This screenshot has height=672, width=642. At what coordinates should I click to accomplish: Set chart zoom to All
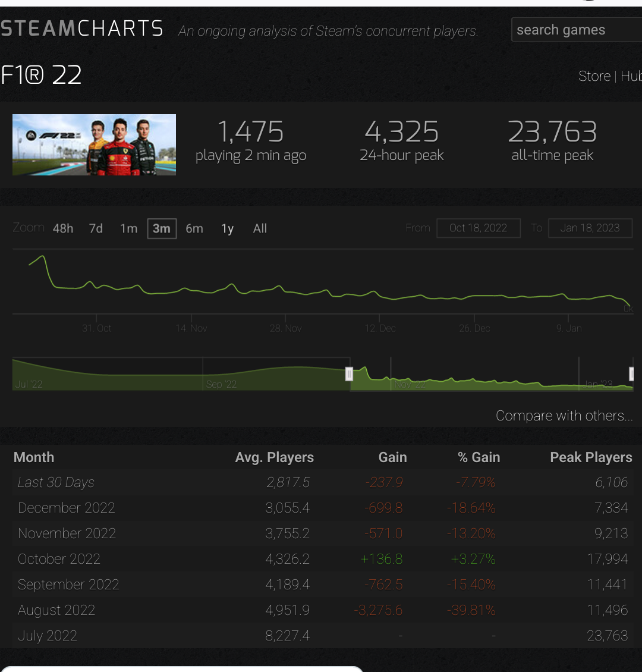pyautogui.click(x=260, y=228)
